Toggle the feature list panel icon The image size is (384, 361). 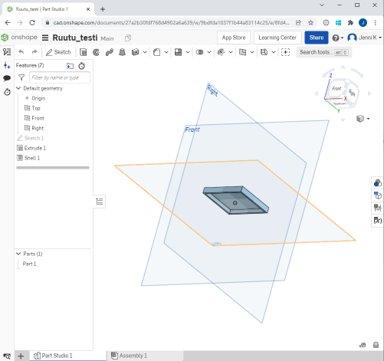coord(7,52)
